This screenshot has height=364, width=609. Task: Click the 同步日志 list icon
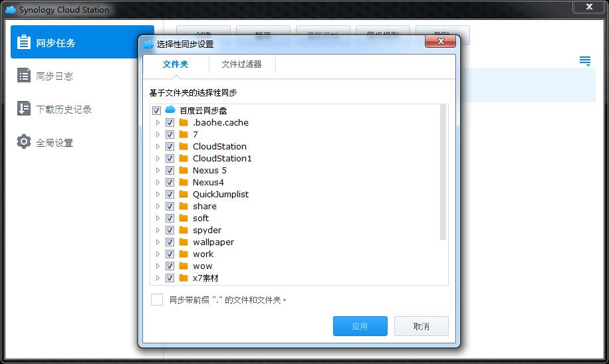pos(24,75)
